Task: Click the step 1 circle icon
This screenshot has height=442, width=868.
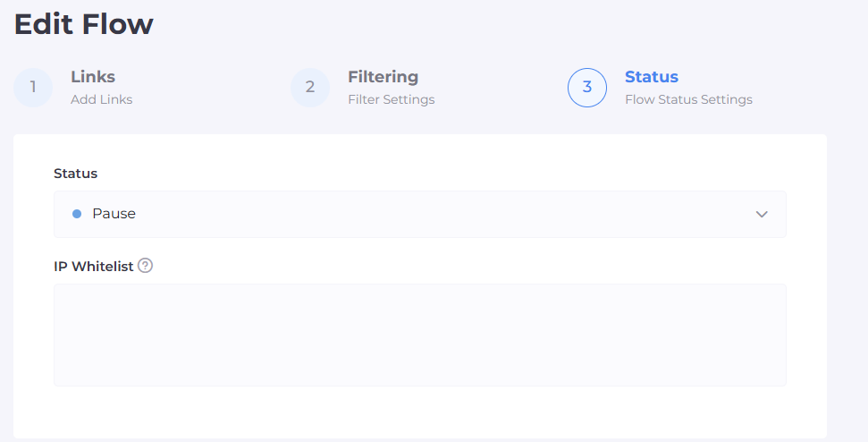Action: [33, 88]
